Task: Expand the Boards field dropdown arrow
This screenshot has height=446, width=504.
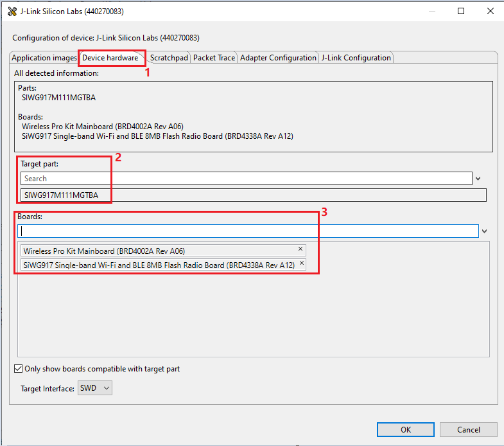Action: pos(483,231)
